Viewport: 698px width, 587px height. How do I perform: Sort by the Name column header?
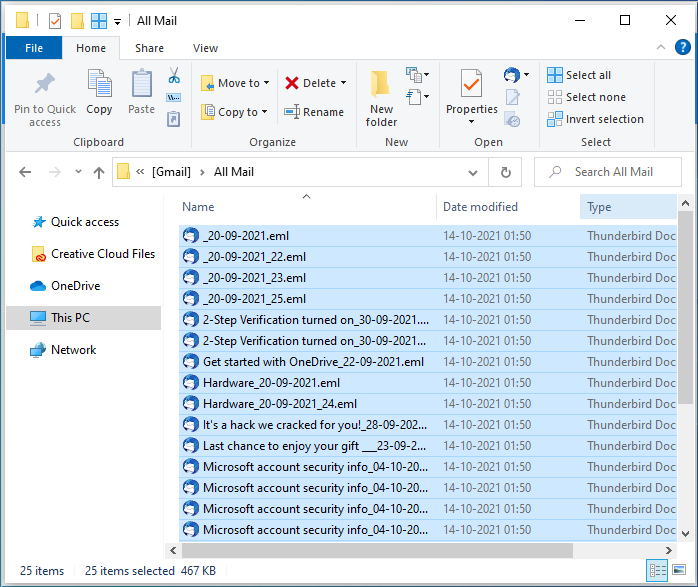coord(307,207)
